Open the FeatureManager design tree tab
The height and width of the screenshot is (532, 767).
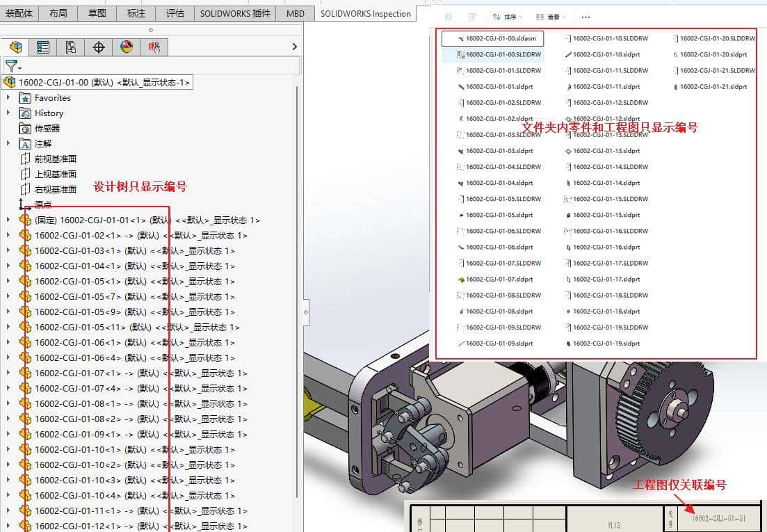click(16, 47)
